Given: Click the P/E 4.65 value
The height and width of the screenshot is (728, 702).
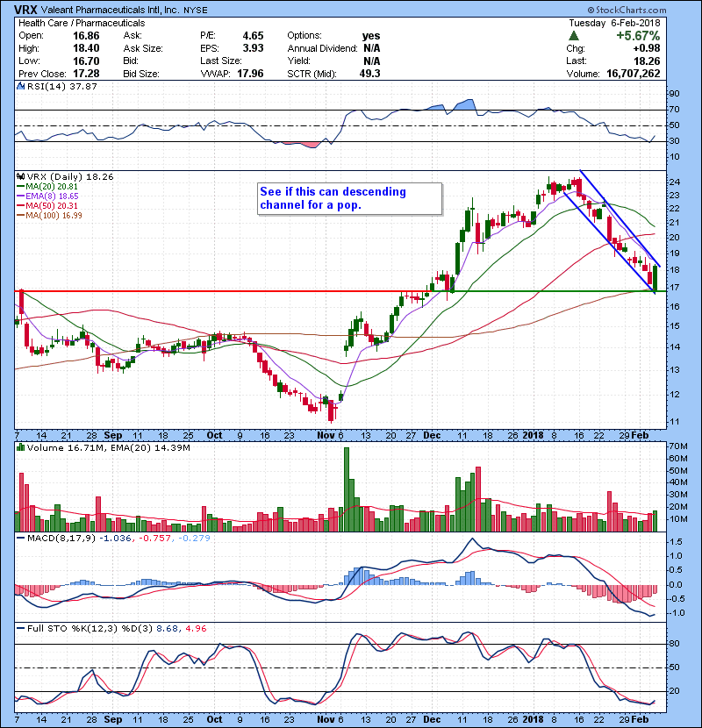Looking at the screenshot, I should (x=253, y=36).
